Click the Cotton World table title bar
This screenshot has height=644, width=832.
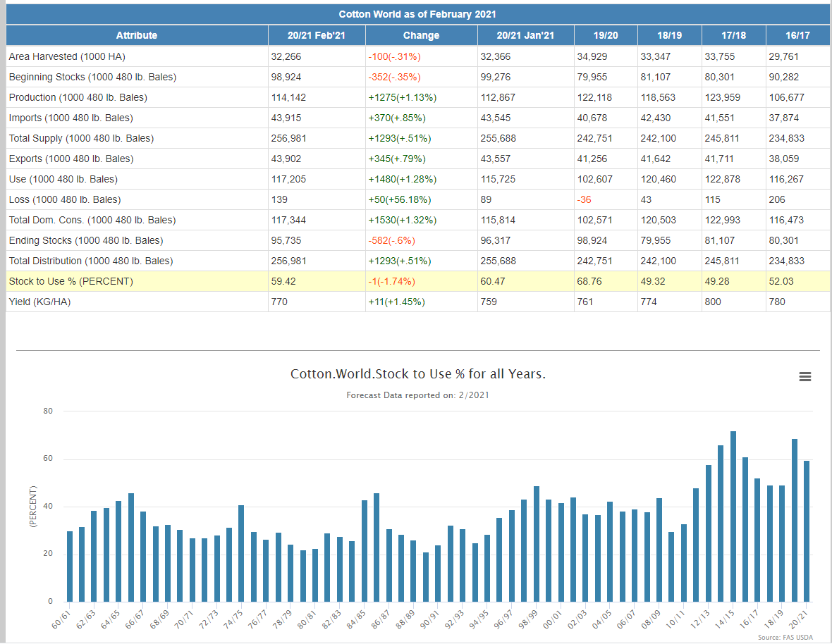(x=418, y=14)
